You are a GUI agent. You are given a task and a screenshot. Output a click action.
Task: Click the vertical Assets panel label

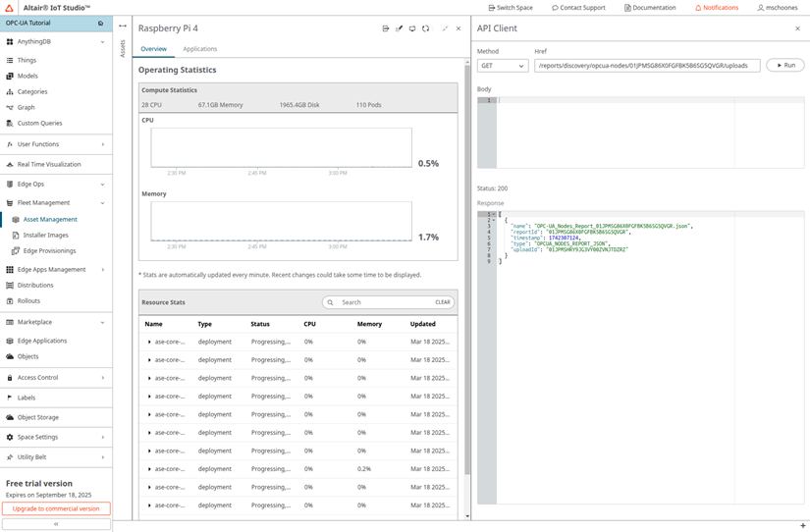coord(123,48)
